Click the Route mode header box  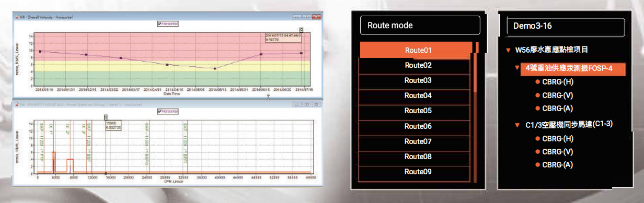pos(420,25)
